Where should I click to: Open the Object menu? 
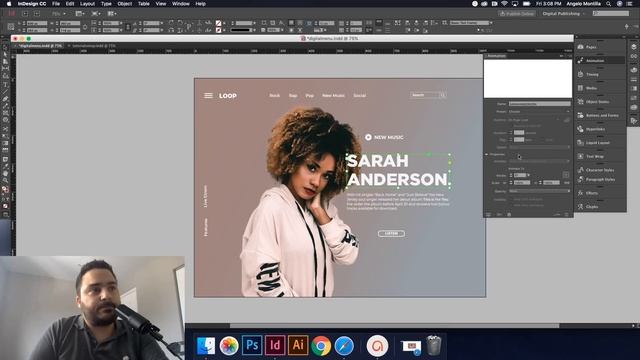[x=124, y=4]
